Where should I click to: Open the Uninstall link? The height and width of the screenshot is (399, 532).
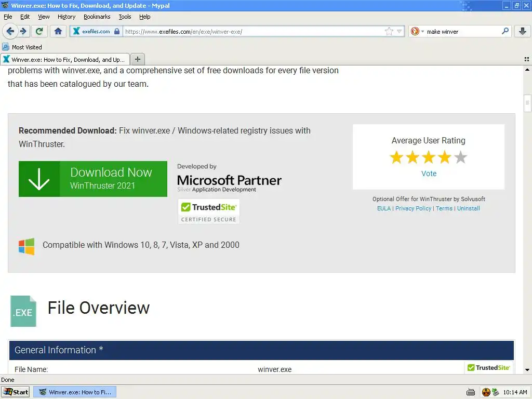click(468, 208)
